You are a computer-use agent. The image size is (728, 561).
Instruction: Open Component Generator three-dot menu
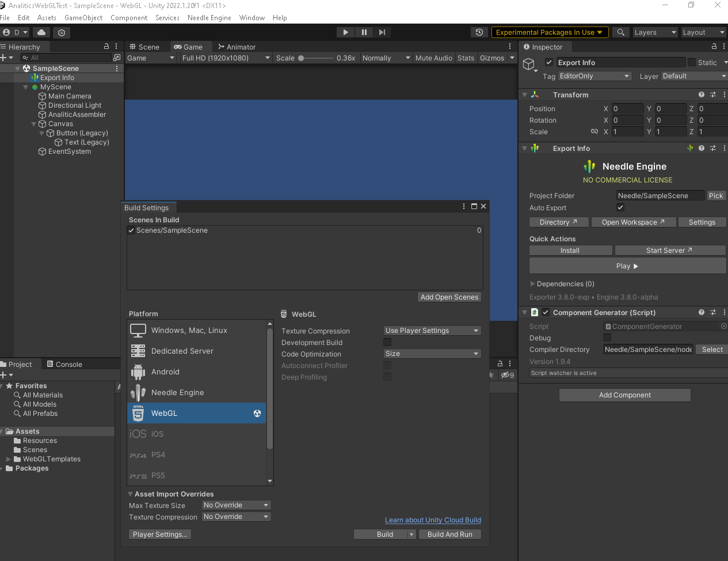pyautogui.click(x=724, y=312)
